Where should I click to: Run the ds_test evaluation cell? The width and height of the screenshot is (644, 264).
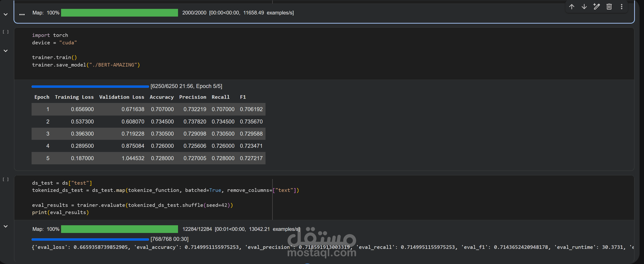[x=6, y=180]
